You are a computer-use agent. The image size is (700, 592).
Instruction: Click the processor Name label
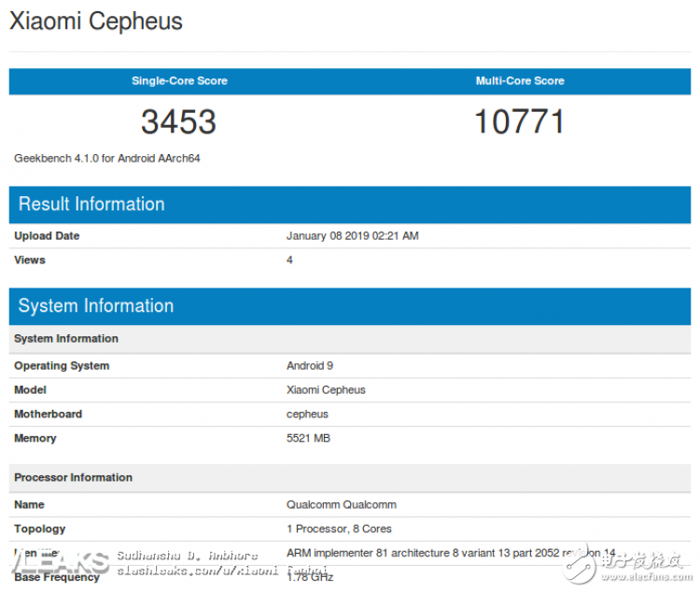[x=30, y=505]
